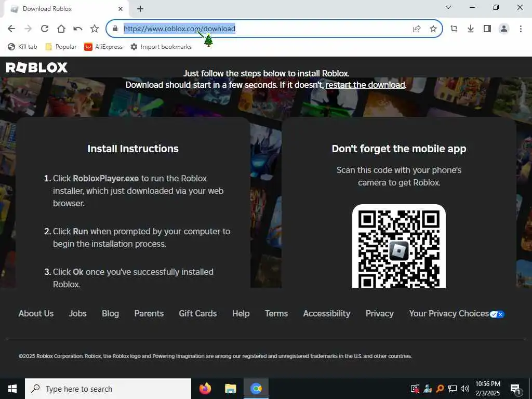The height and width of the screenshot is (399, 532).
Task: Close the Download Roblox tab
Action: pyautogui.click(x=121, y=9)
